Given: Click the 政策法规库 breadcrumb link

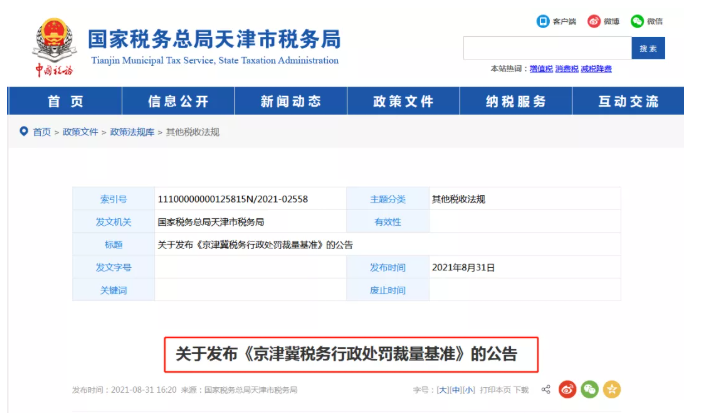Looking at the screenshot, I should [x=132, y=132].
